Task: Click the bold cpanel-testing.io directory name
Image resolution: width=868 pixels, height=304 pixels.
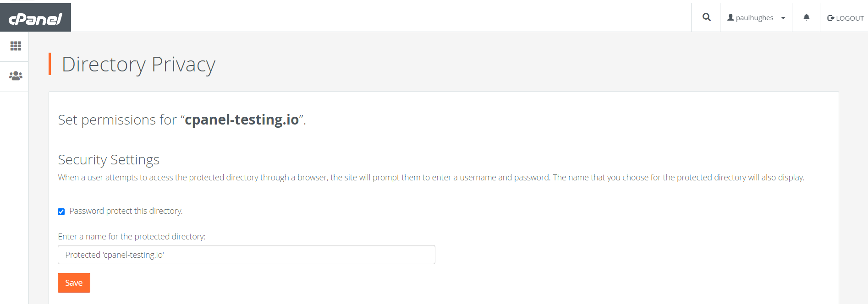Action: 242,120
